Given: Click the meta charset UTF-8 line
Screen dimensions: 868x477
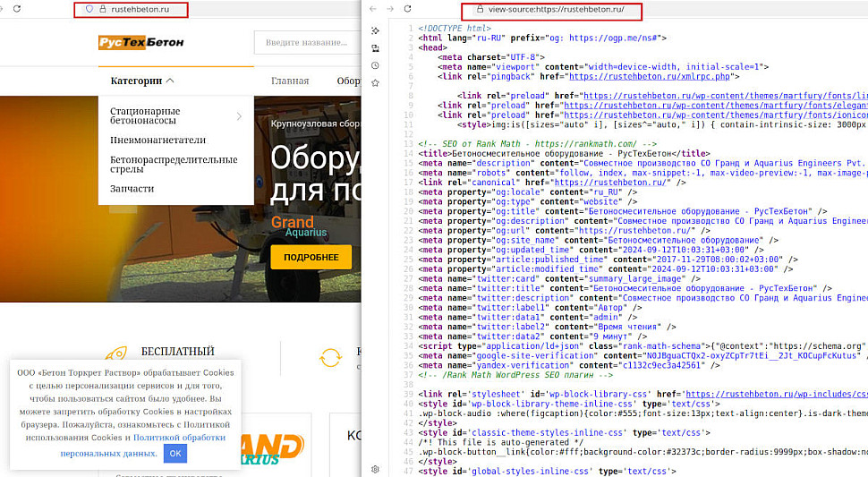Looking at the screenshot, I should click(x=491, y=57).
